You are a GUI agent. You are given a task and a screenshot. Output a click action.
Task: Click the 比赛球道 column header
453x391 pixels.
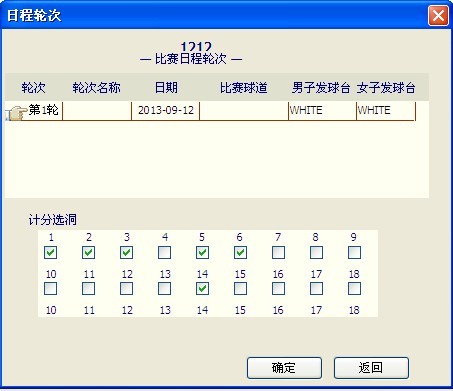click(x=244, y=88)
